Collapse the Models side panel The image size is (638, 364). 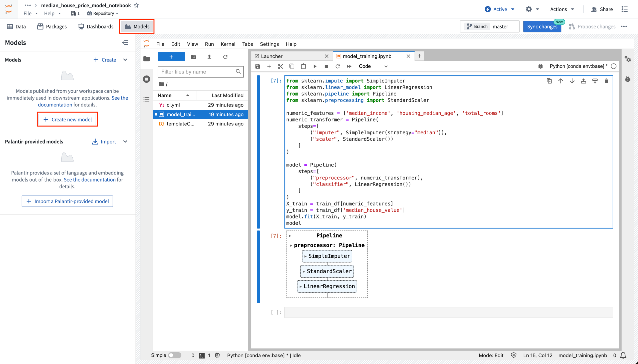click(x=125, y=43)
